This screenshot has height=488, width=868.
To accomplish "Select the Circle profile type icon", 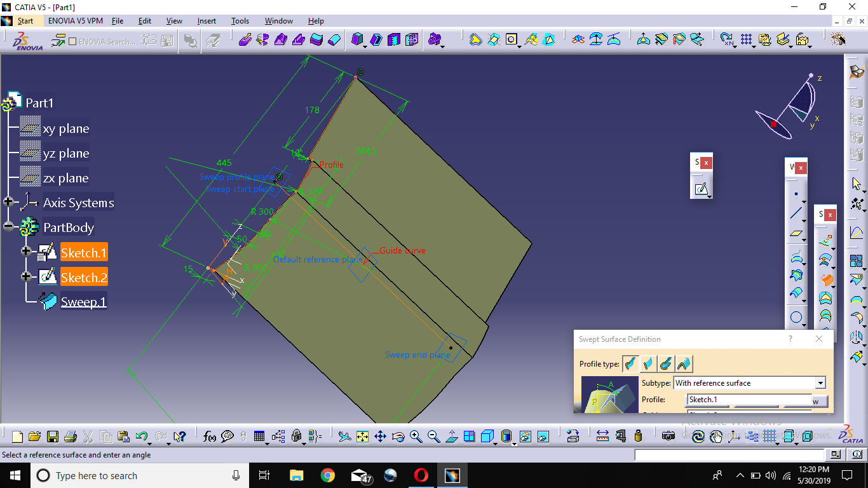I will [666, 364].
